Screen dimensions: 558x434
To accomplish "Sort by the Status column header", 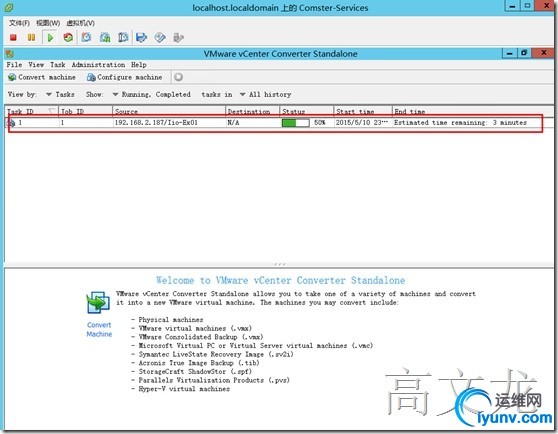I will pos(307,111).
